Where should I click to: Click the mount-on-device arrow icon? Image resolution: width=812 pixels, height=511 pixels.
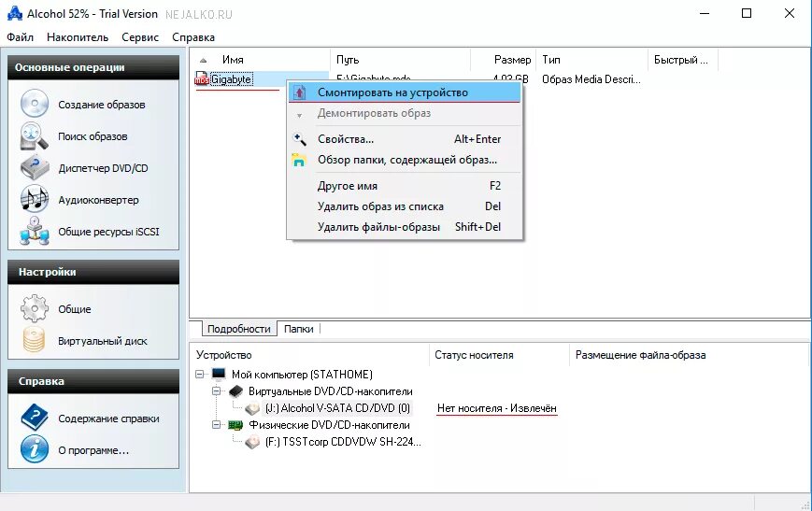[299, 92]
